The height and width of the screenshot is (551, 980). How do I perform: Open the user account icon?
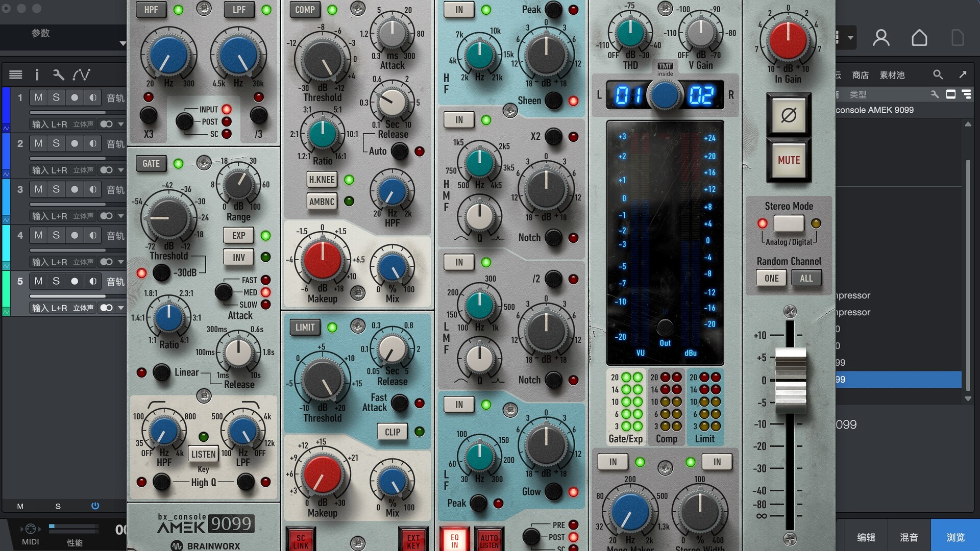click(881, 38)
